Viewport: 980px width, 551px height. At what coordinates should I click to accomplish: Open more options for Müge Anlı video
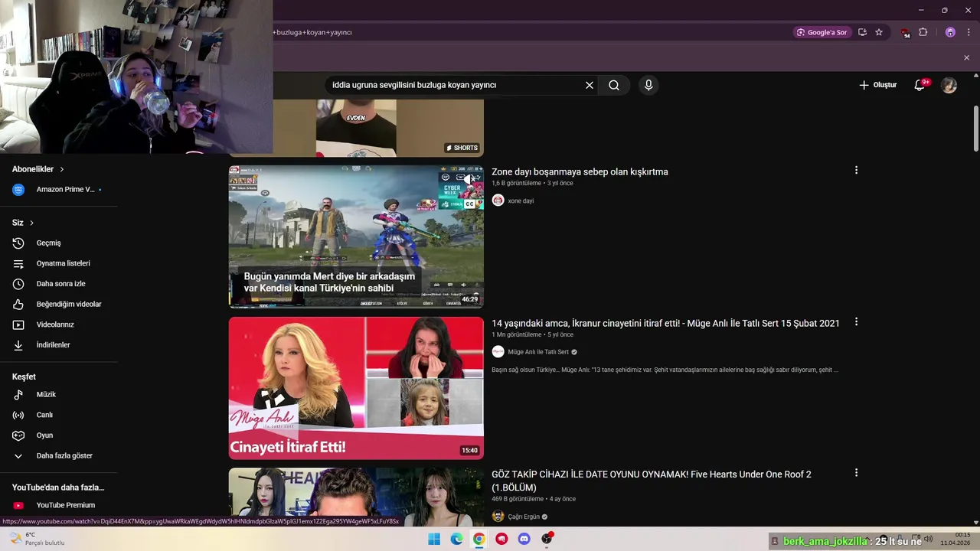(856, 322)
